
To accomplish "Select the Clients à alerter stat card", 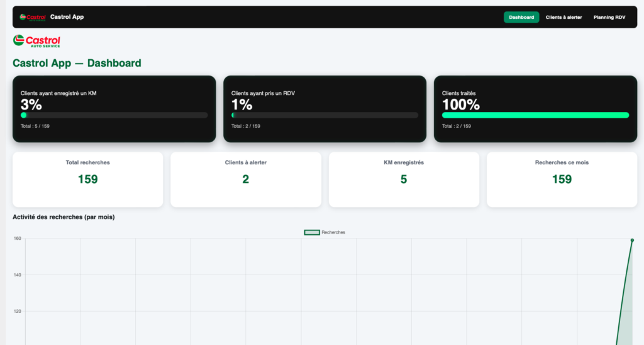I will [x=245, y=179].
